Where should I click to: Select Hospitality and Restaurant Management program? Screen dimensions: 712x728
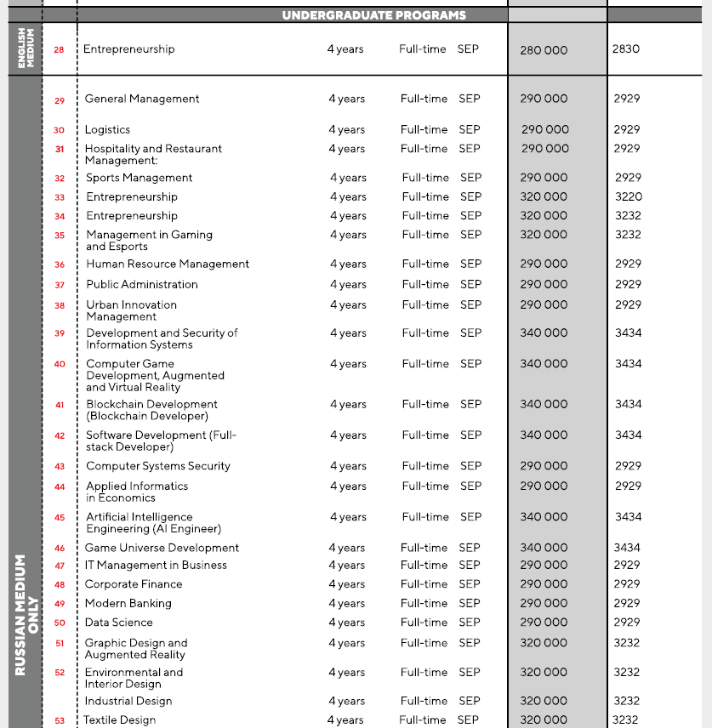pyautogui.click(x=153, y=154)
